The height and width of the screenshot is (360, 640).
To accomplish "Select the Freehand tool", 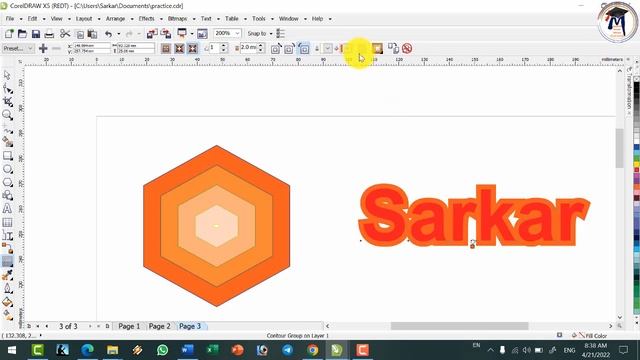I will [7, 129].
